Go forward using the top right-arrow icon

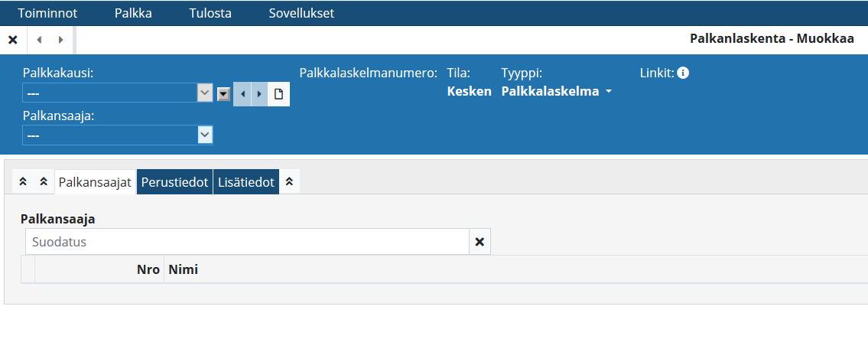[x=60, y=40]
